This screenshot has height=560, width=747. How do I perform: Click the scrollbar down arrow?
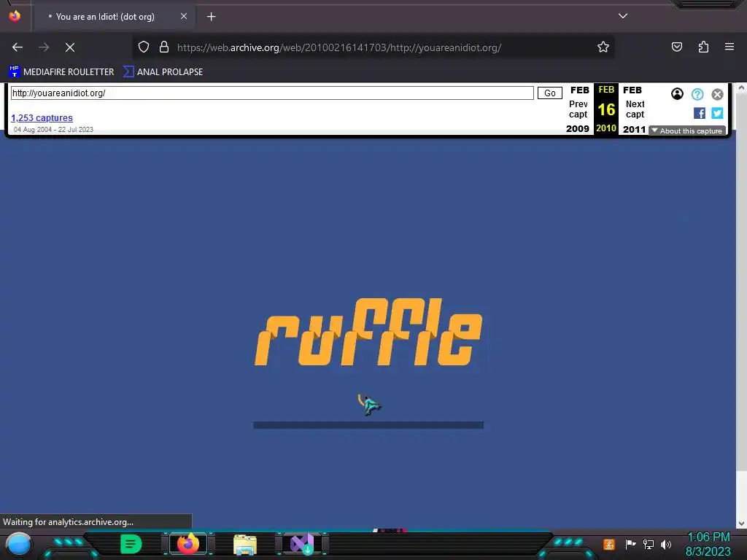pyautogui.click(x=741, y=524)
